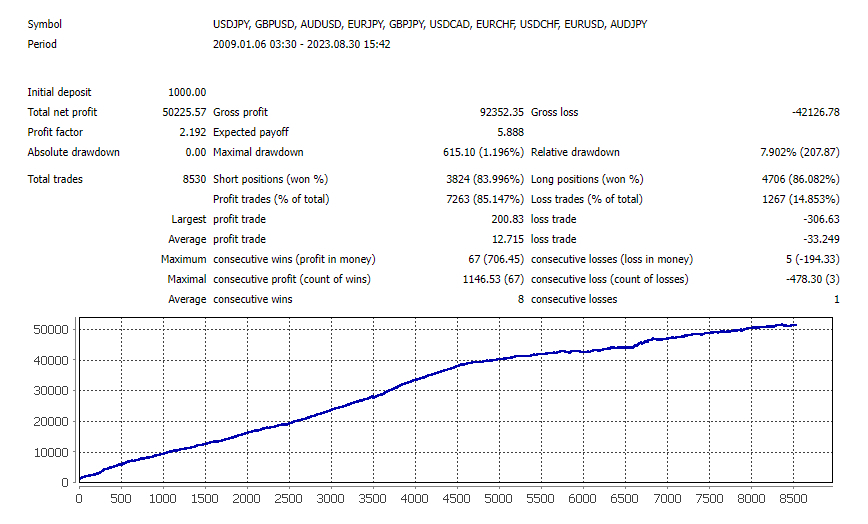868x524 pixels.
Task: Click Loss trades value 1267 (14.853%)
Action: click(800, 199)
